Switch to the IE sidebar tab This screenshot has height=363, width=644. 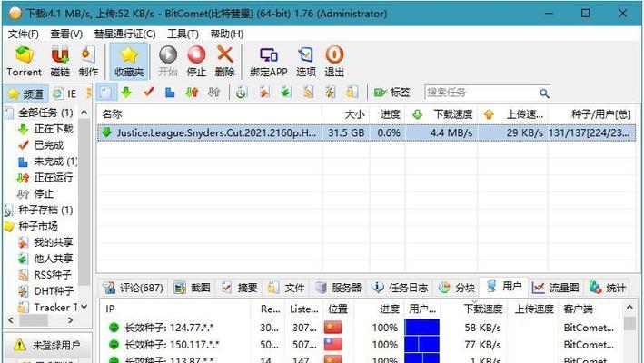(65, 93)
